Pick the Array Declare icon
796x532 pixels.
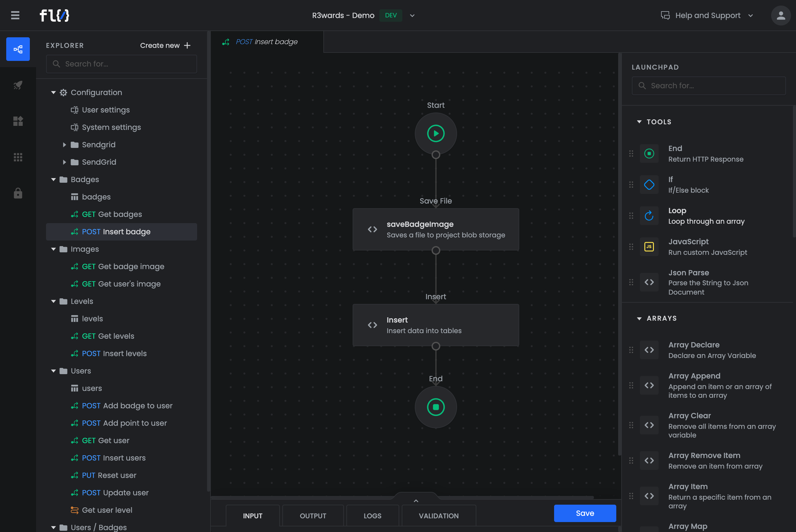649,350
